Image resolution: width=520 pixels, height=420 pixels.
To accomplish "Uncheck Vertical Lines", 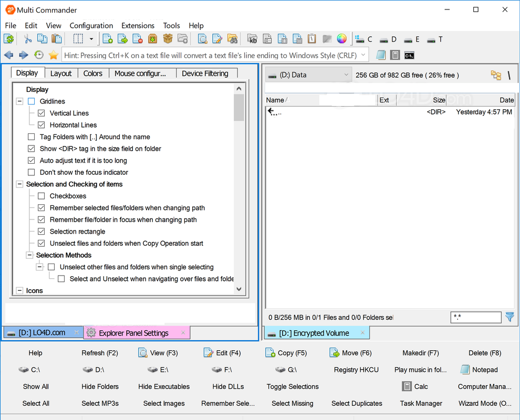I will [x=41, y=113].
